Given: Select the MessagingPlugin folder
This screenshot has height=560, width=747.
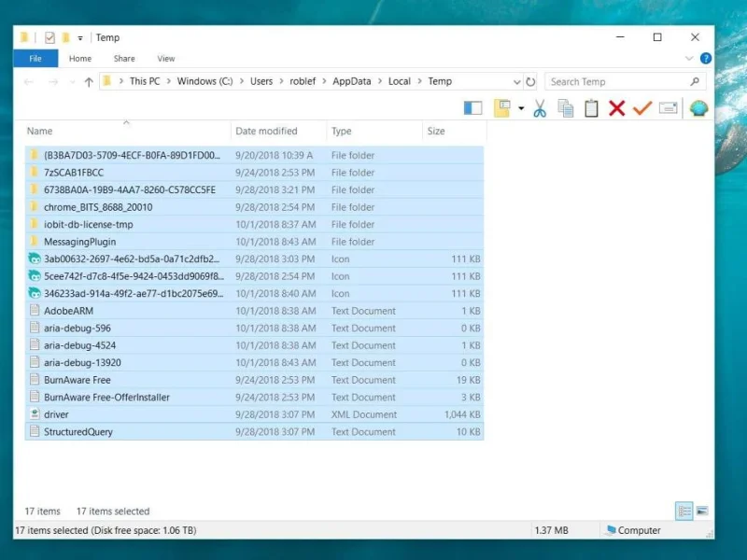Looking at the screenshot, I should point(254,242).
